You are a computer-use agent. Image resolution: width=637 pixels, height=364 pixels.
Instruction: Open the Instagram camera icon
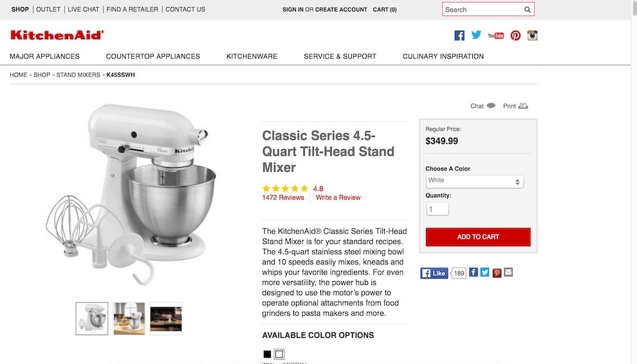tap(532, 35)
